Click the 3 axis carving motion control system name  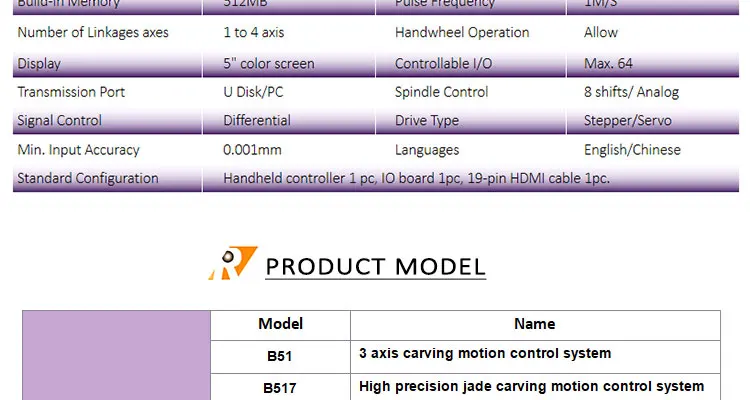pos(485,354)
